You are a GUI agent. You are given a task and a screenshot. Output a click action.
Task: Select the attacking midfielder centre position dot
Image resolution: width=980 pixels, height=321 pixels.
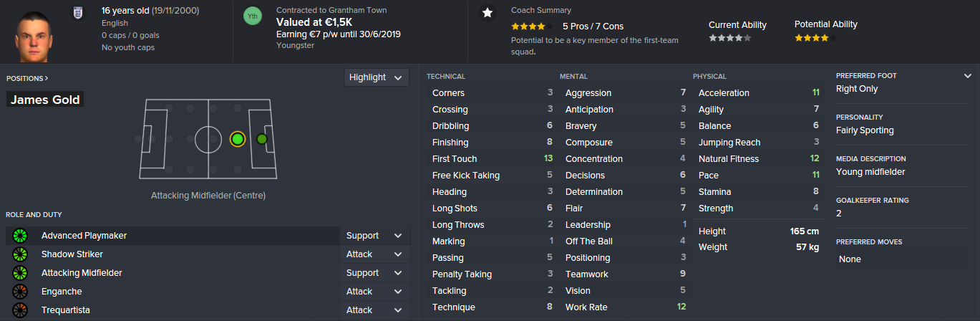click(237, 139)
